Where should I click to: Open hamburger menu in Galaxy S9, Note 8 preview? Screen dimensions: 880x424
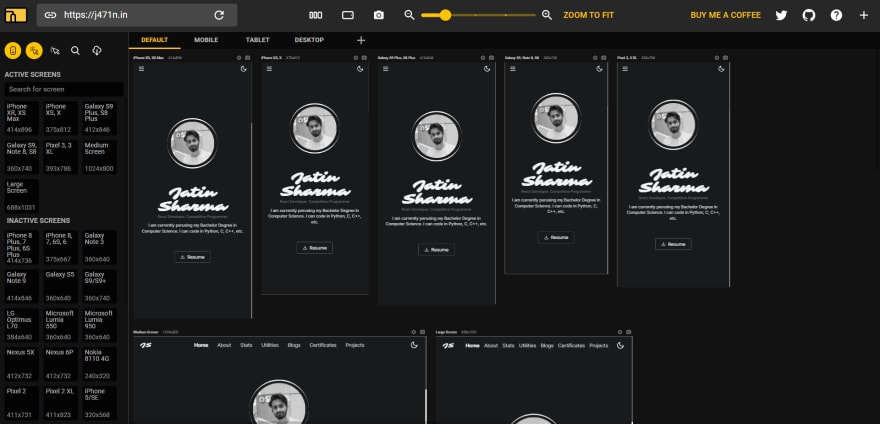click(x=512, y=69)
